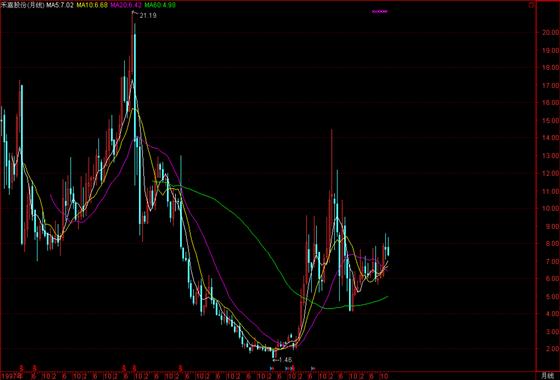Click the purple dotted marker near the chart top
Screen dimensions: 560x380
point(379,11)
